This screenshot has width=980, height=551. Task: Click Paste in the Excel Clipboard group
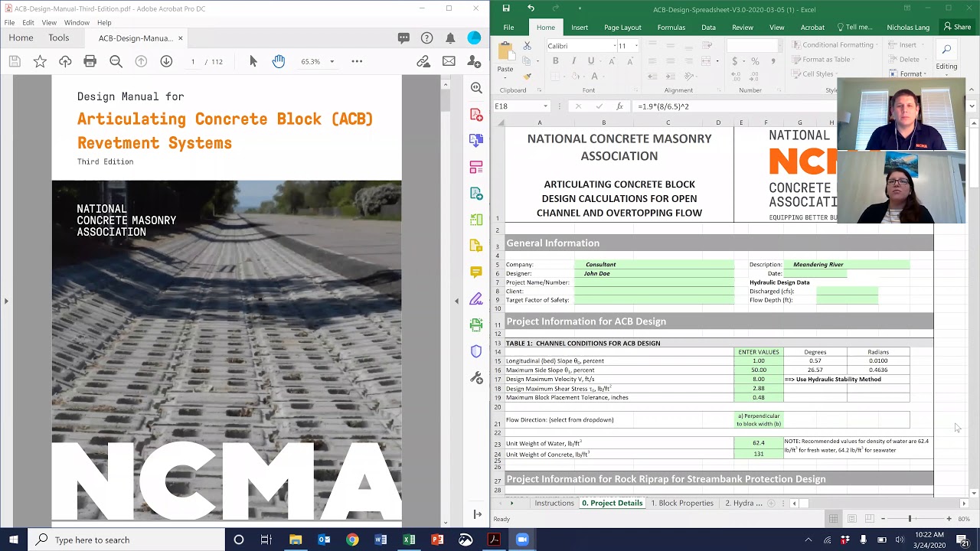(505, 58)
